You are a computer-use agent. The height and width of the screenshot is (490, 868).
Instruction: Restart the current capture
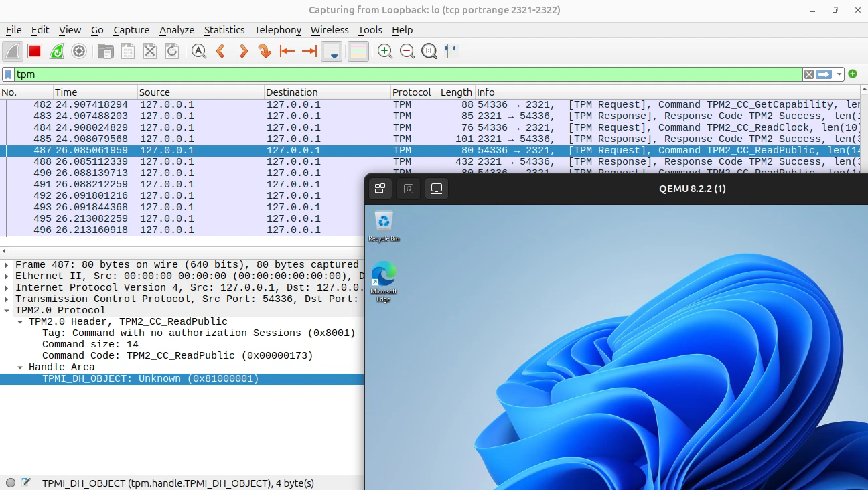pos(57,51)
